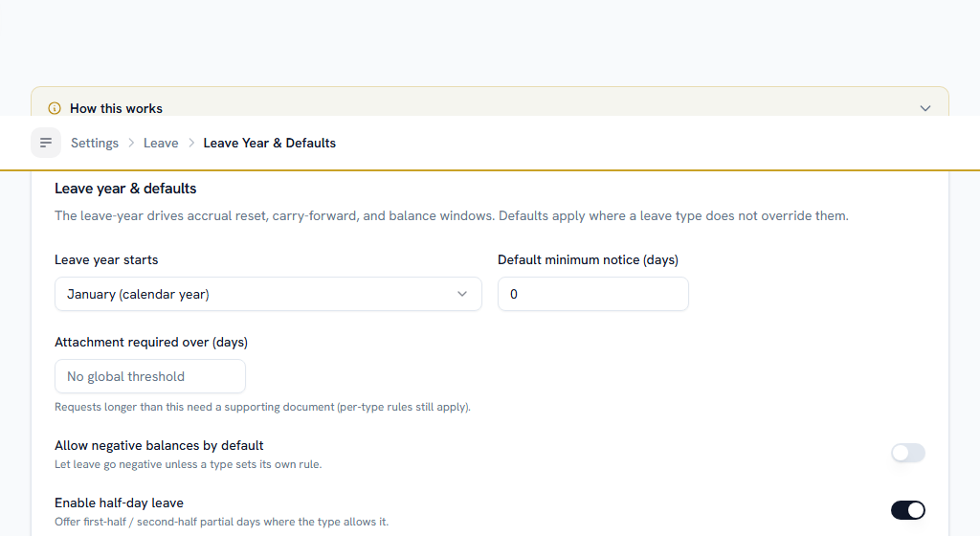Click the info icon beside How this works
Screen dimensions: 980x536
tap(55, 108)
